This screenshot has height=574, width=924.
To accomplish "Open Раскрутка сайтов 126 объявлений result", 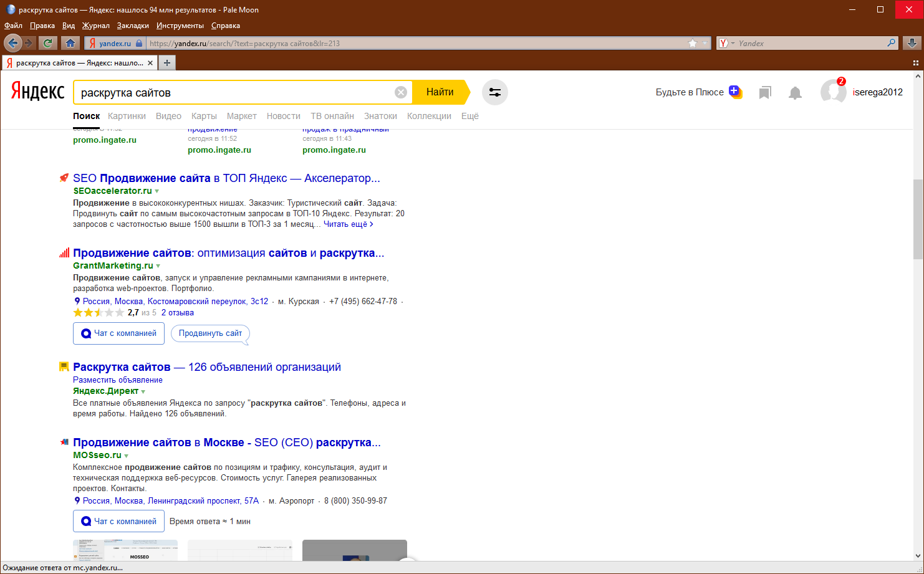I will point(207,367).
